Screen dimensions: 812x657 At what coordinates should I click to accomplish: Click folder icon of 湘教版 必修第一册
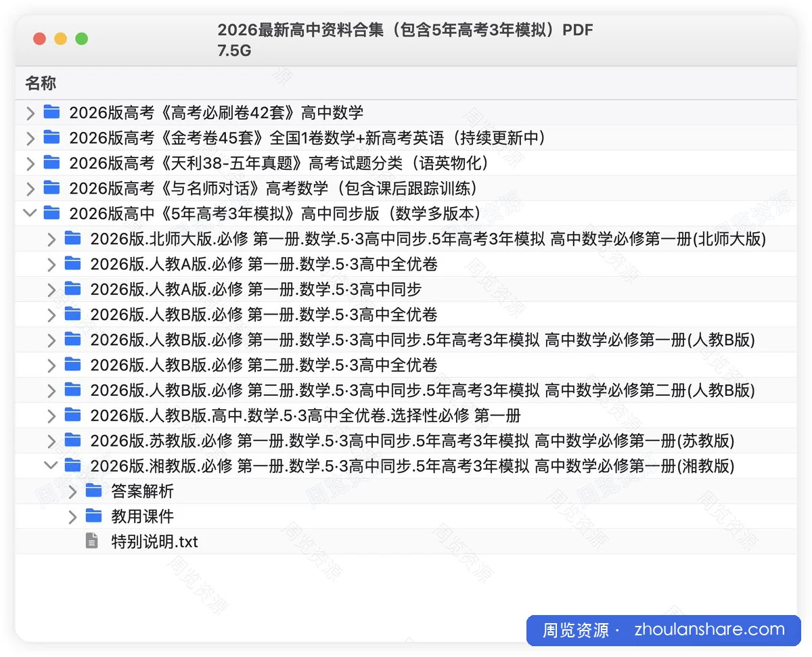(73, 466)
